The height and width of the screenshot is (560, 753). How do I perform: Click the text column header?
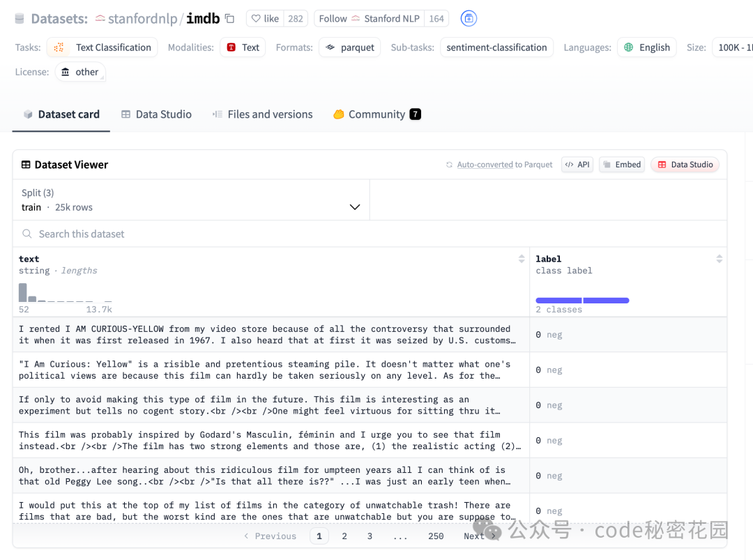pyautogui.click(x=29, y=259)
